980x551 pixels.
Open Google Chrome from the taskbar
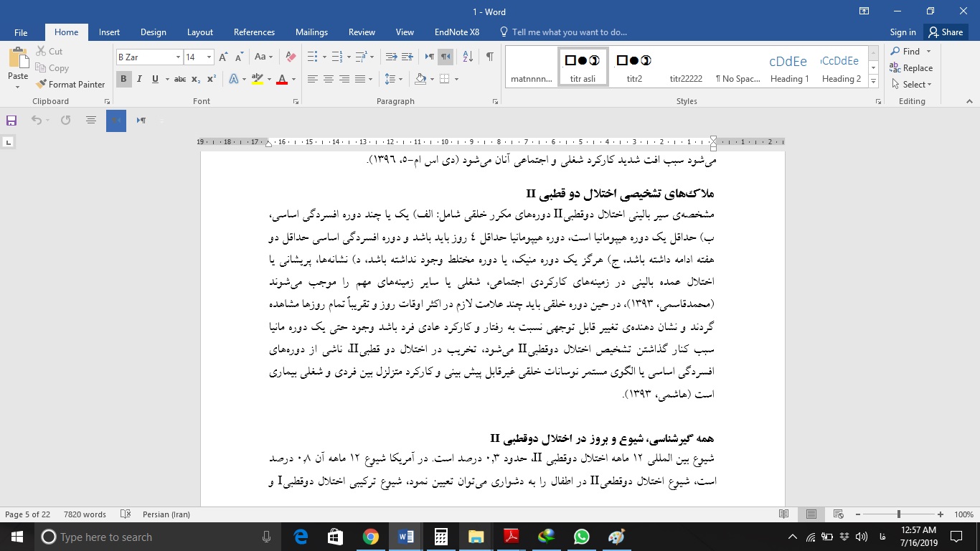pos(371,537)
